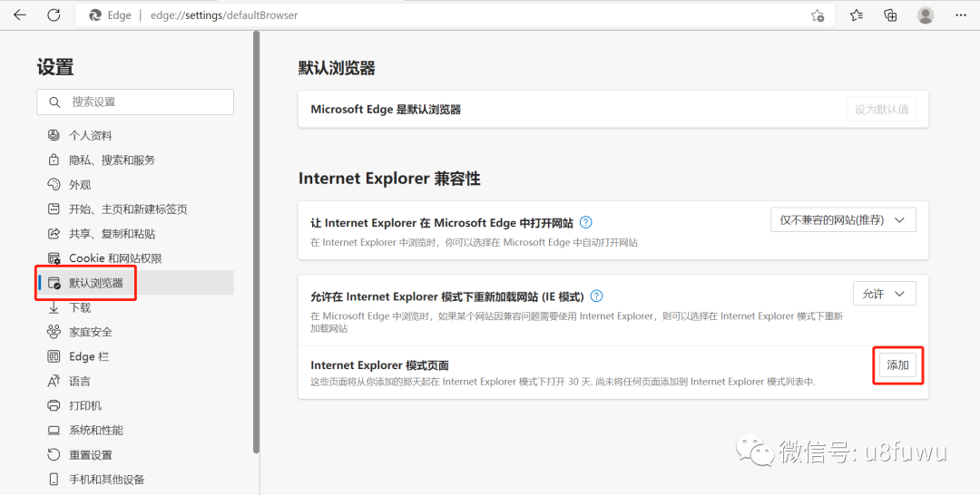The height and width of the screenshot is (495, 980).
Task: Open 打印机 settings
Action: [85, 406]
